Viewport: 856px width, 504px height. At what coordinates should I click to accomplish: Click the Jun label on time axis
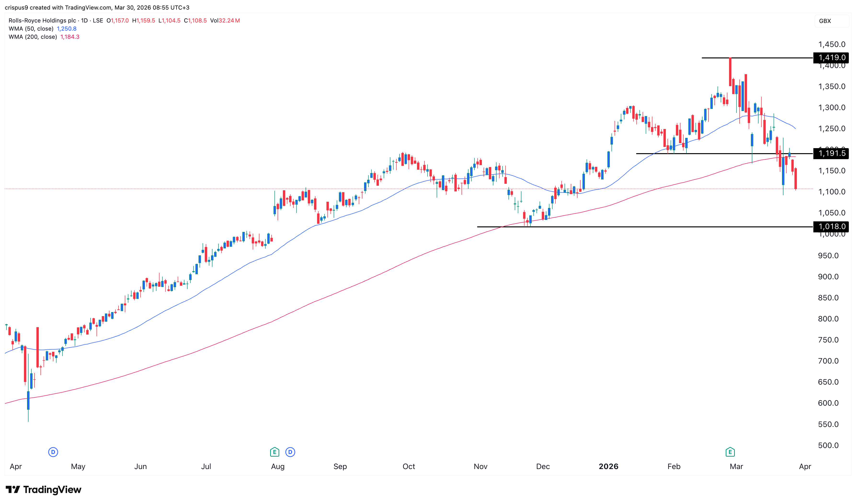pyautogui.click(x=140, y=466)
